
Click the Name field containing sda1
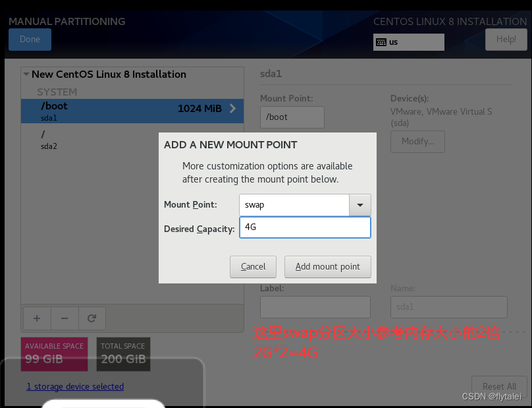pyautogui.click(x=449, y=307)
